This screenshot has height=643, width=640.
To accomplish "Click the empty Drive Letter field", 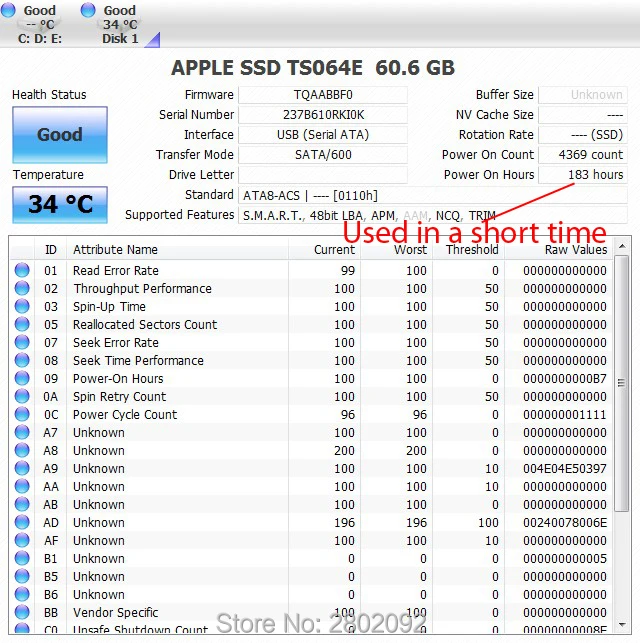I will [x=323, y=175].
